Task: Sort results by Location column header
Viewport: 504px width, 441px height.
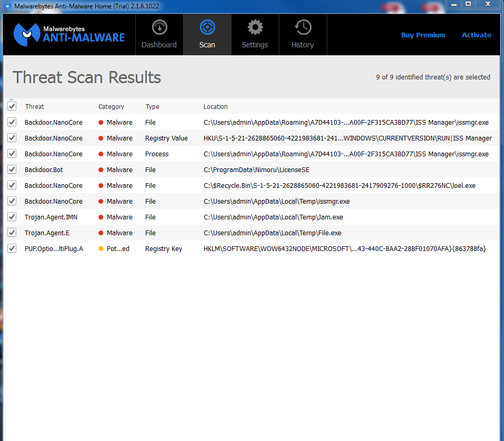Action: click(216, 107)
